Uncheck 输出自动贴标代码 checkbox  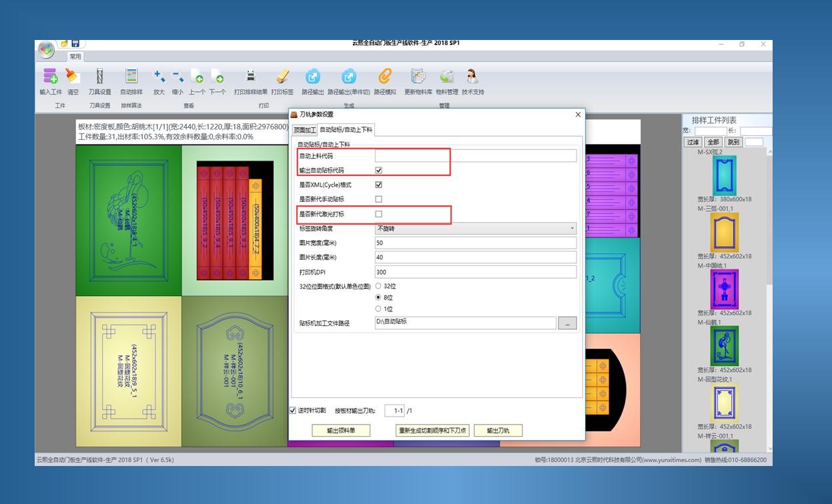point(379,171)
